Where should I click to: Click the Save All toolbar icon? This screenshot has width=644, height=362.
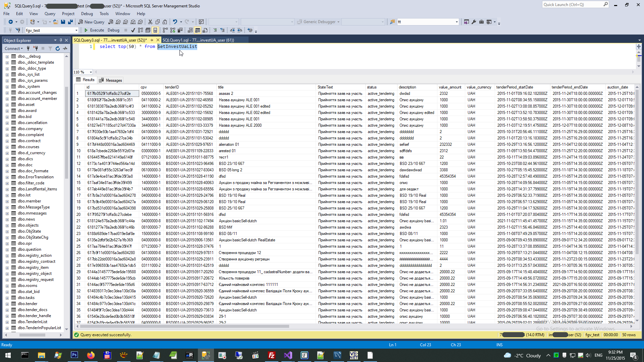70,22
